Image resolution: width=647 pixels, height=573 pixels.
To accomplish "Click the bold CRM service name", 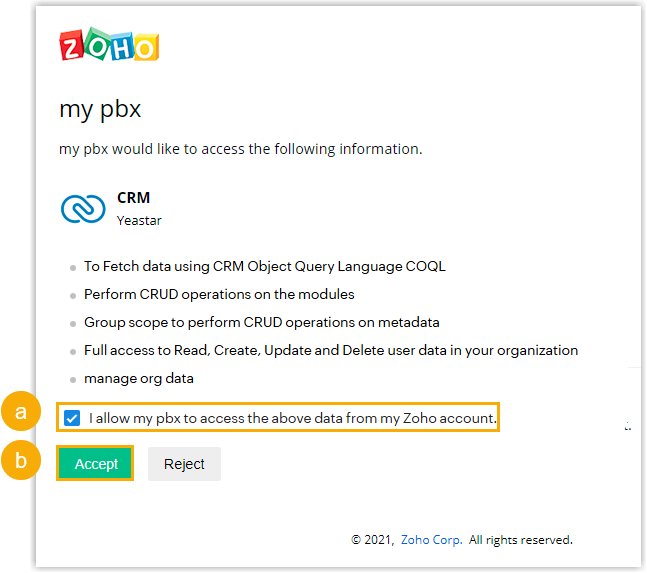I will (133, 198).
